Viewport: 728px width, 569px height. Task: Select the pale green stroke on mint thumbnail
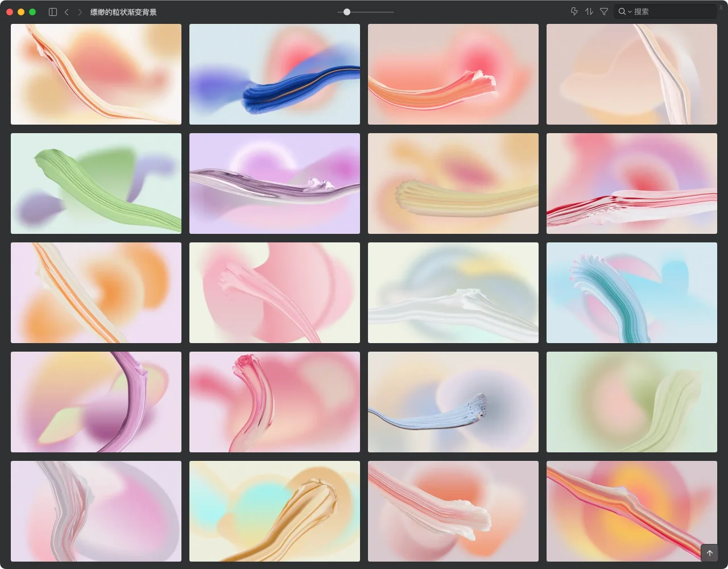tap(632, 402)
